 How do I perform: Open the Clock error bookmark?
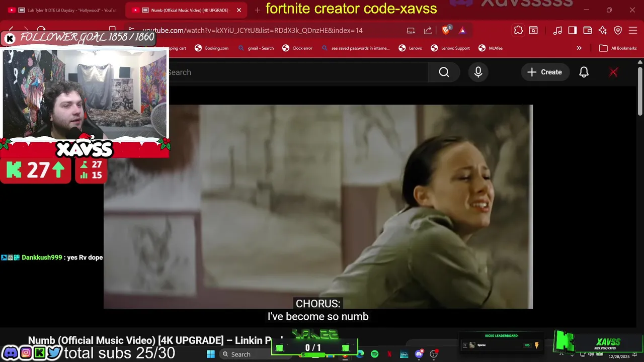tap(297, 48)
